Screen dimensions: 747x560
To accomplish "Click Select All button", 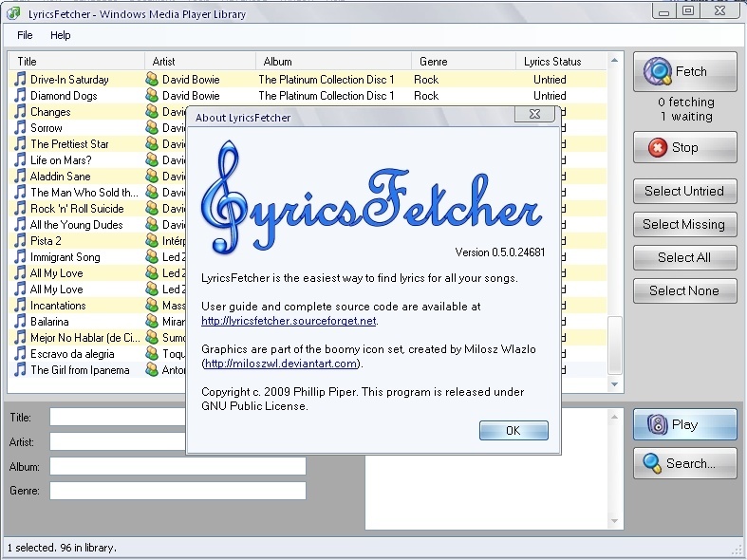I will coord(684,257).
